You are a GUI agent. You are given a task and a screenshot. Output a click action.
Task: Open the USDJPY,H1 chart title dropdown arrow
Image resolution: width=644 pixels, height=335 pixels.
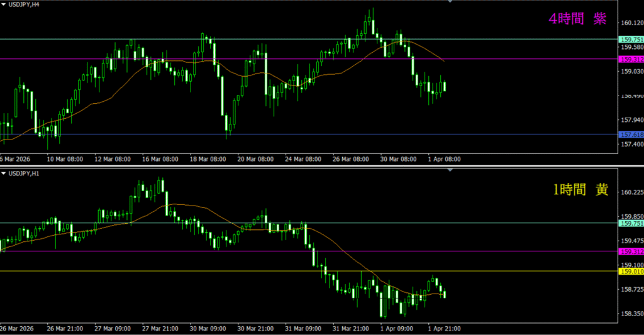tap(4, 173)
